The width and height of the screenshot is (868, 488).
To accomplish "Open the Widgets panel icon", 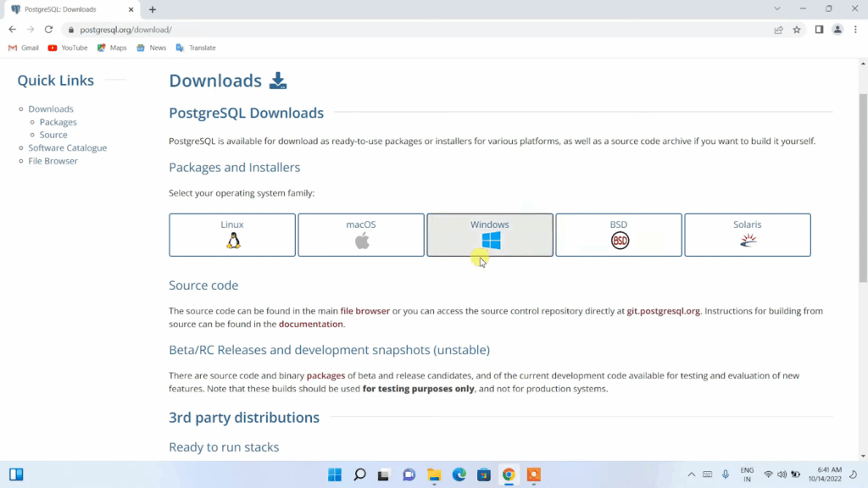I will click(16, 474).
